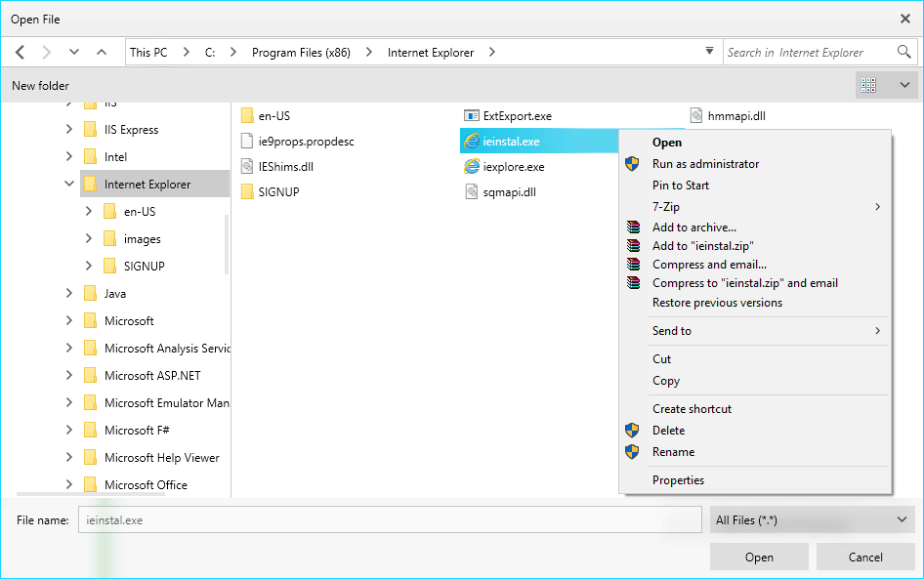This screenshot has width=924, height=579.
Task: Click the back navigation arrow
Action: (20, 51)
